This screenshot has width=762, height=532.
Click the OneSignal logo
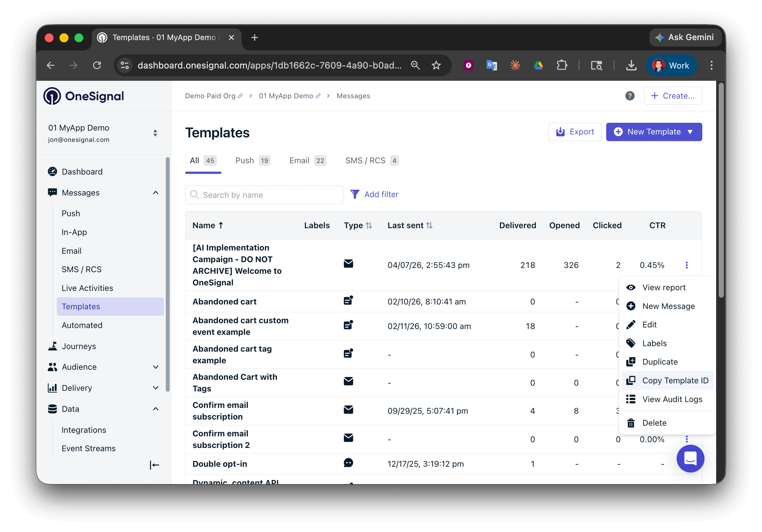coord(84,96)
